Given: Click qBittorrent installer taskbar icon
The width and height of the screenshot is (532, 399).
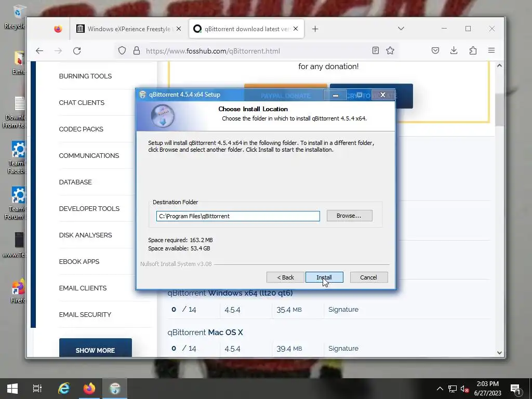Looking at the screenshot, I should (115, 389).
